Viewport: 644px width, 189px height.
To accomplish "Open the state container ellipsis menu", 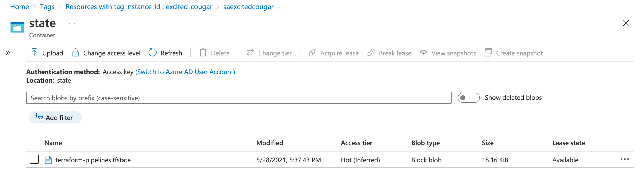I will [x=72, y=23].
